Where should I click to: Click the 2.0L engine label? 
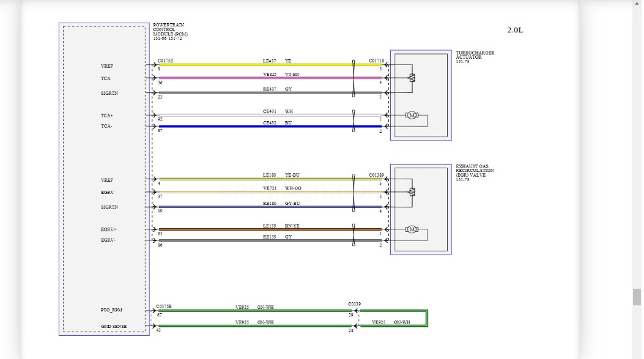tap(515, 30)
